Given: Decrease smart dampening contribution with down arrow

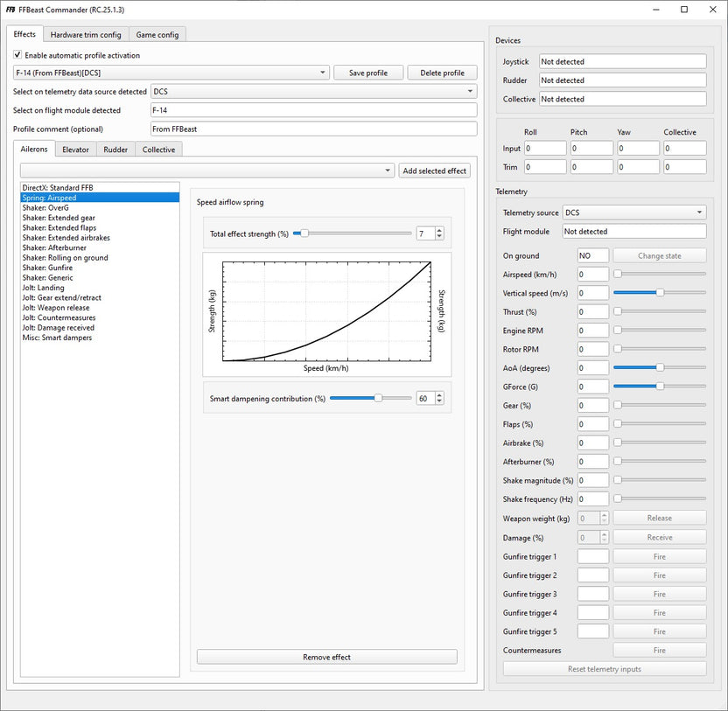Looking at the screenshot, I should point(439,401).
